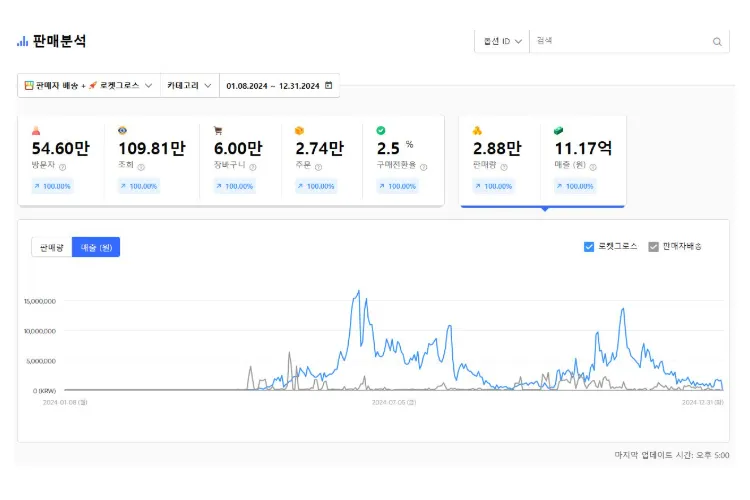Expand the 판매자 배송 + 로켓그로스 dropdown
Screen dimensions: 750x500
pos(88,86)
